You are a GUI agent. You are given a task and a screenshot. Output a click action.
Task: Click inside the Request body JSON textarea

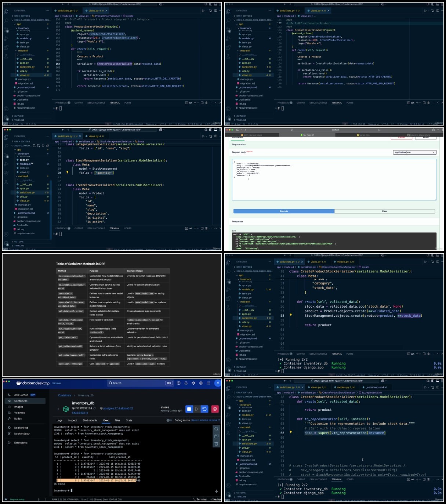pyautogui.click(x=334, y=180)
